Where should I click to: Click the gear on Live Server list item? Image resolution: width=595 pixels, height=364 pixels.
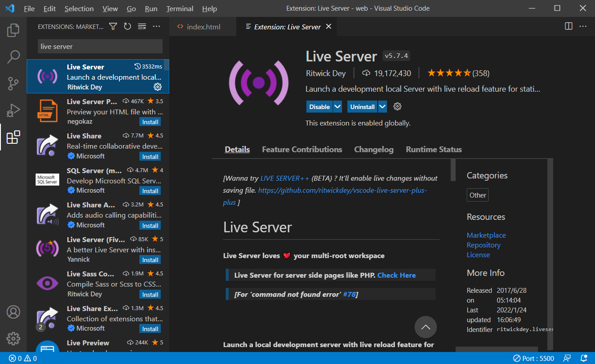[158, 87]
